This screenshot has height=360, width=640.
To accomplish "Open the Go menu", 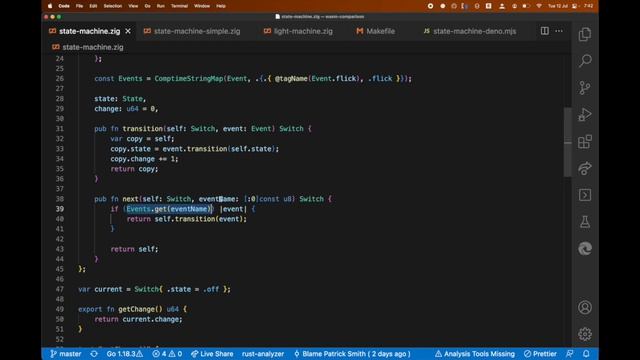I will click(x=147, y=6).
